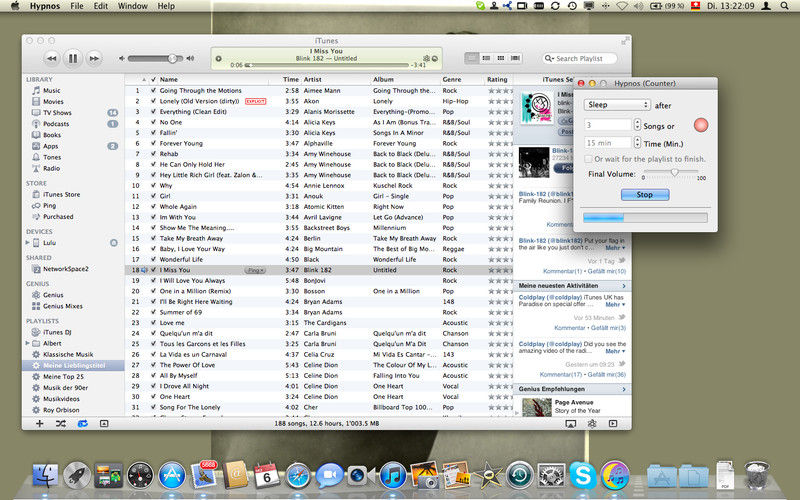Select Meine Lieblingstitel playlist
Screen dimensions: 800x500
(x=73, y=366)
